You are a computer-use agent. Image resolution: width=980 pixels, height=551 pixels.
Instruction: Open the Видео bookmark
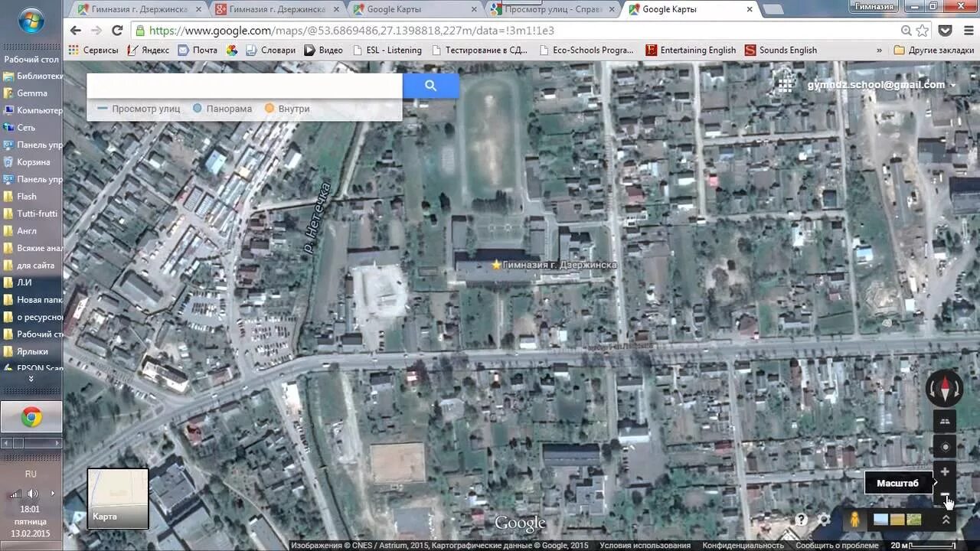point(323,50)
